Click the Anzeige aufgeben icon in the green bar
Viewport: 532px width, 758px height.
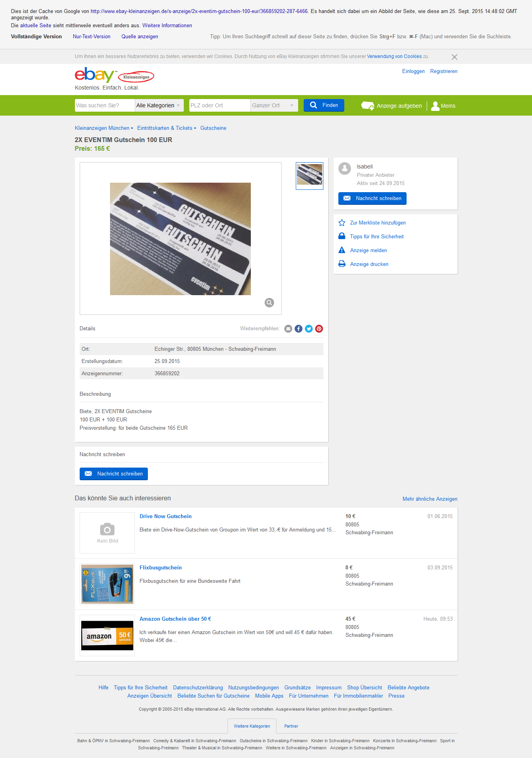[x=368, y=106]
